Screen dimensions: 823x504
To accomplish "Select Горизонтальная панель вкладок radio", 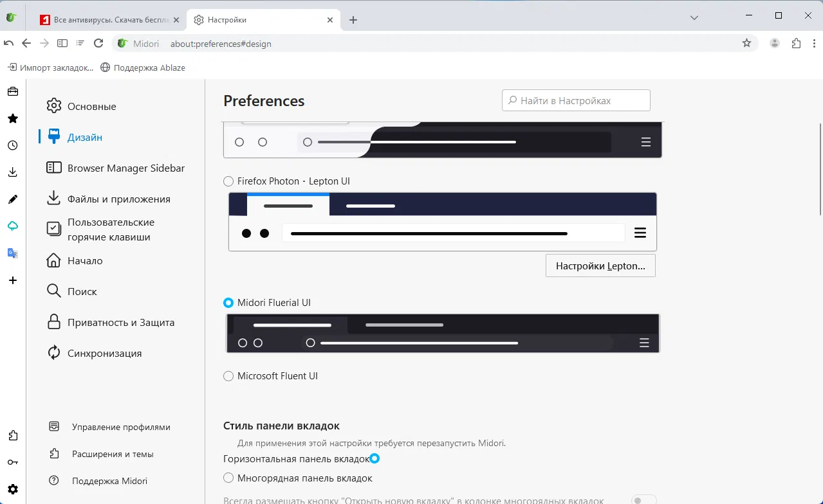I will pos(375,458).
